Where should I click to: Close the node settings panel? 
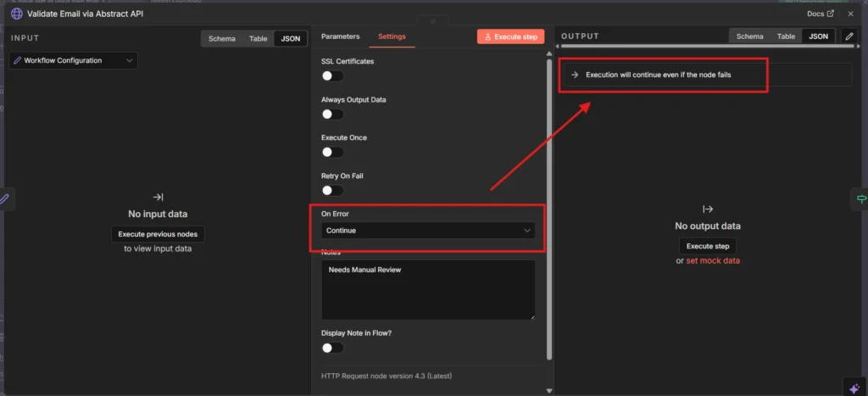[851, 14]
